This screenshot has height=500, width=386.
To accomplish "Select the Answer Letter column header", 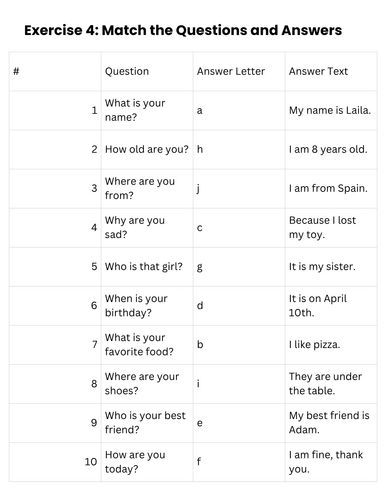I will point(231,71).
